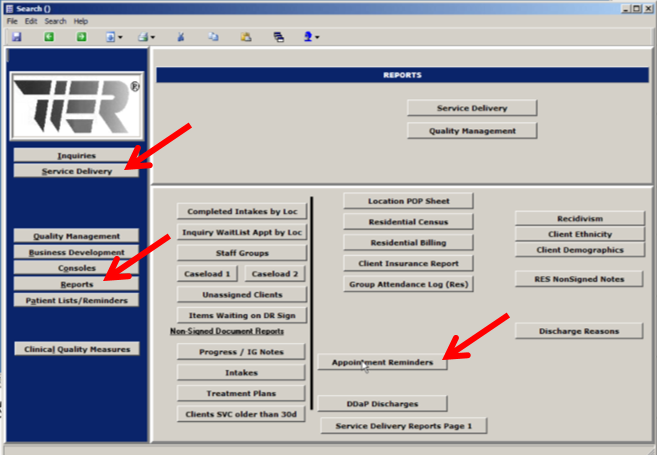
Task: Expand the print icon dropdown arrow
Action: coord(152,38)
